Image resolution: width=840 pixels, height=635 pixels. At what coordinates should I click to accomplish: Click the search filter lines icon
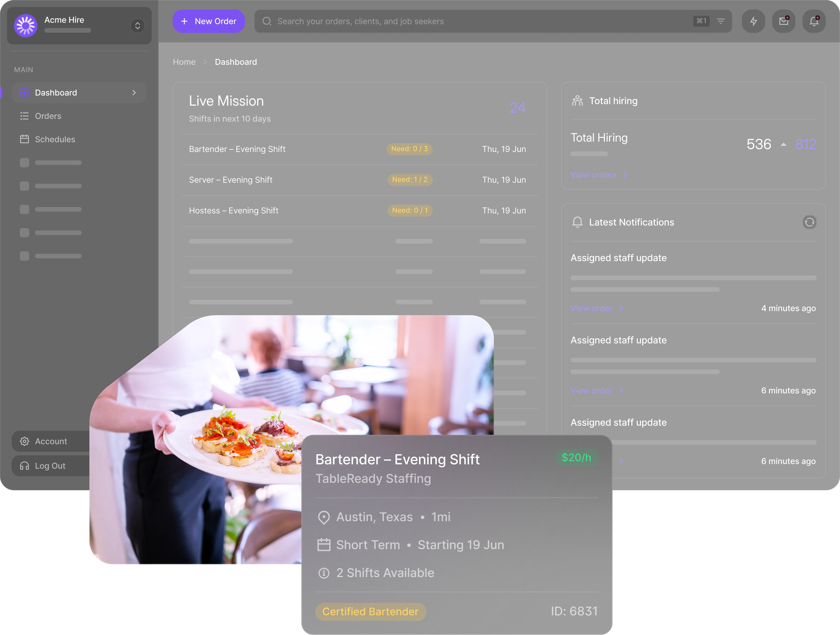(720, 21)
